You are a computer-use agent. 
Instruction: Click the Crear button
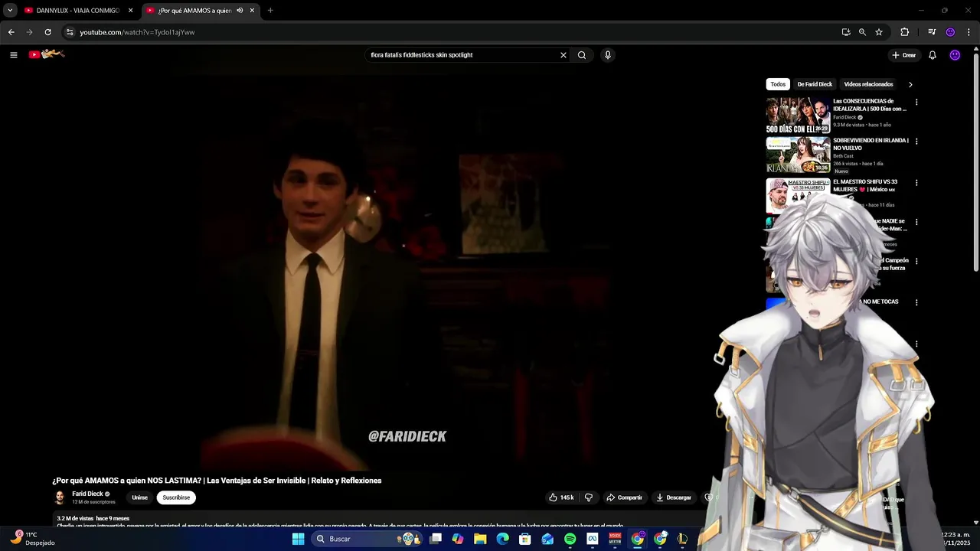coord(903,55)
